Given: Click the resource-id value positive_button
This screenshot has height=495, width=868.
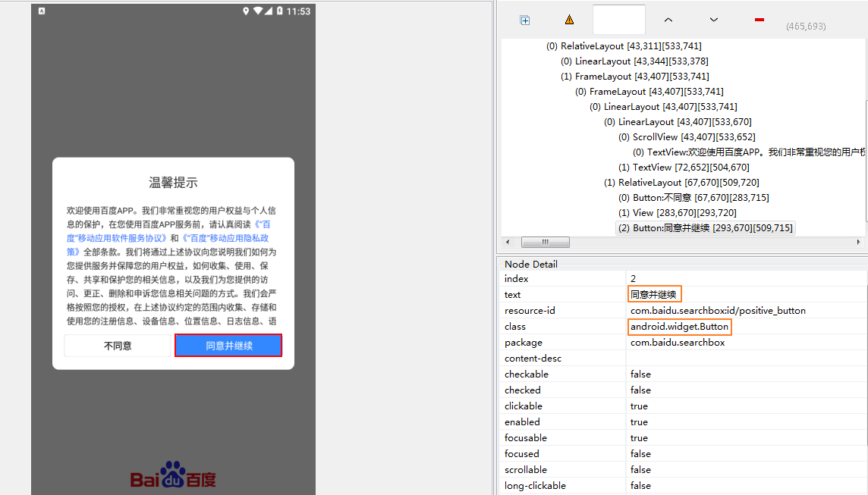Looking at the screenshot, I should pos(718,311).
